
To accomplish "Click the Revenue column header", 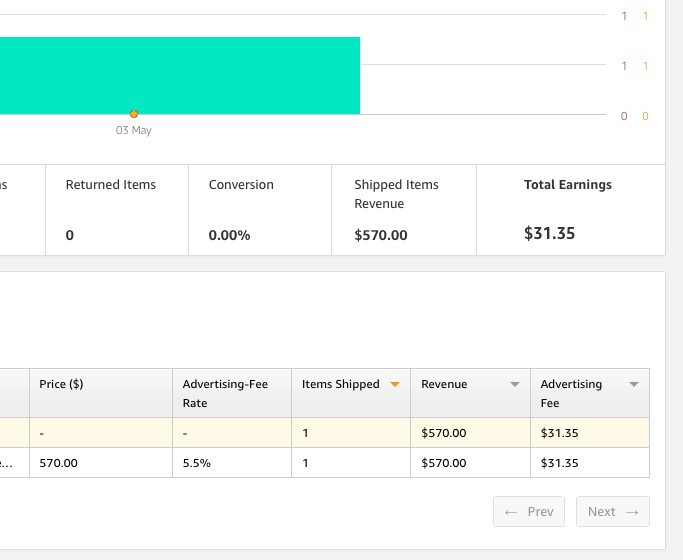I will coord(470,393).
